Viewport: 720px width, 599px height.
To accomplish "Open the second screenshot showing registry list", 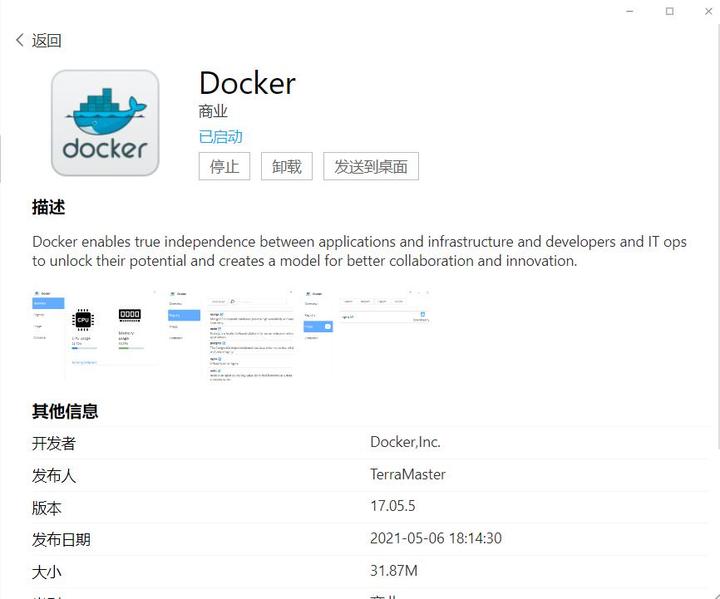I will pyautogui.click(x=231, y=335).
